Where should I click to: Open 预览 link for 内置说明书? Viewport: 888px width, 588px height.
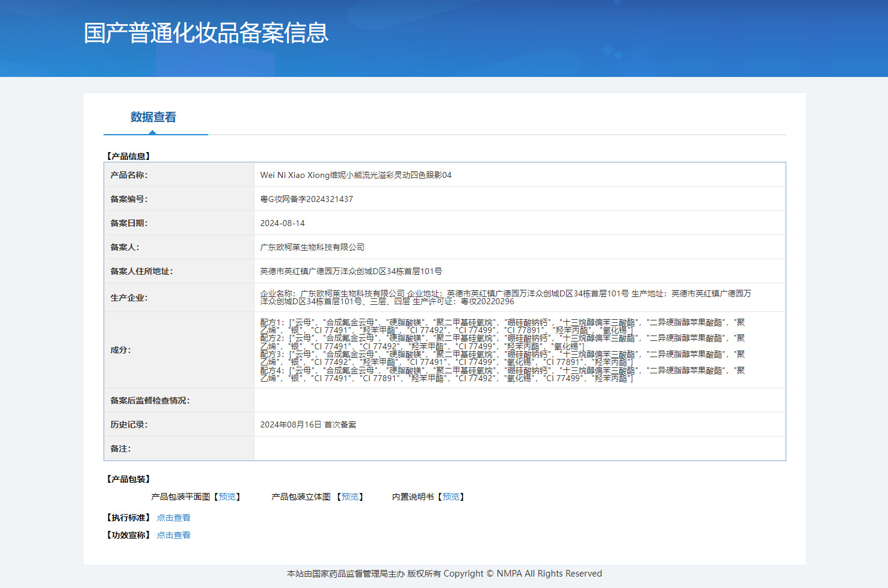click(x=451, y=497)
